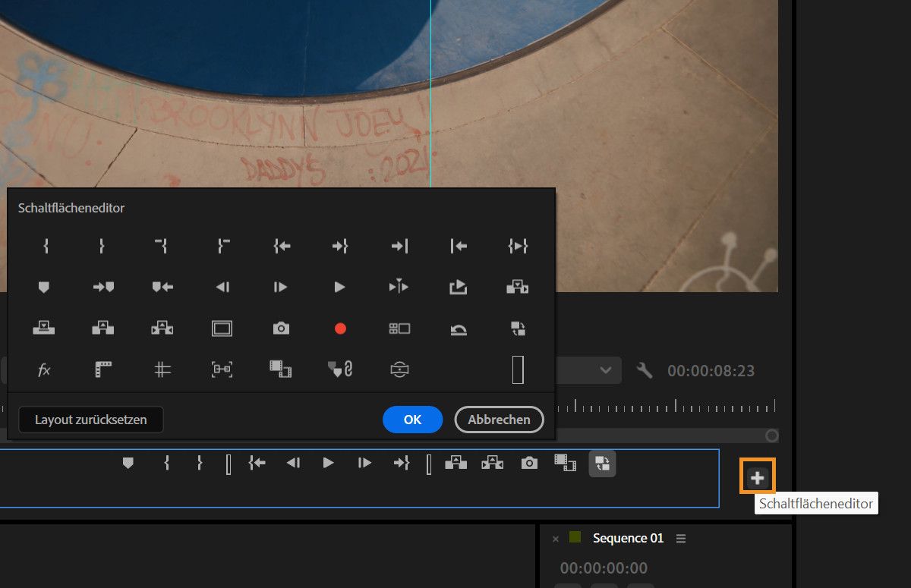Pick Step Back icon in Schaltflächeneditor
The height and width of the screenshot is (588, 911).
(x=222, y=287)
